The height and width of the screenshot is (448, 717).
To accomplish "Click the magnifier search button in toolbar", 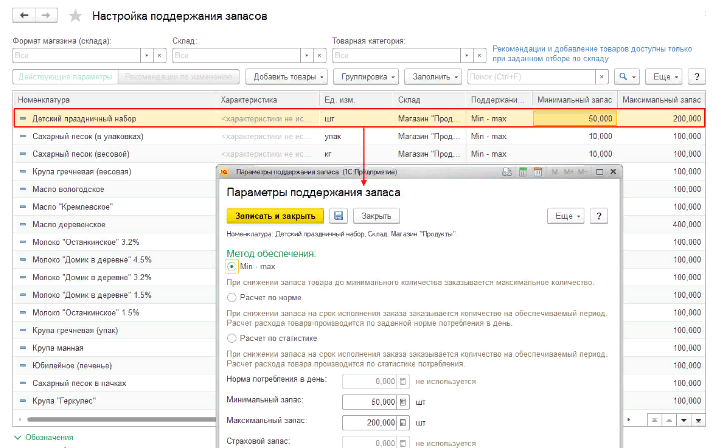I will (625, 77).
